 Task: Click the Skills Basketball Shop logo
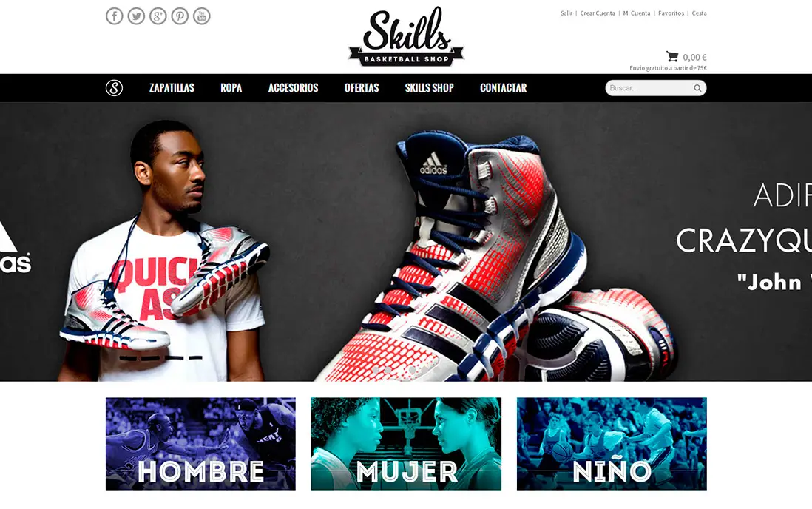tap(406, 36)
